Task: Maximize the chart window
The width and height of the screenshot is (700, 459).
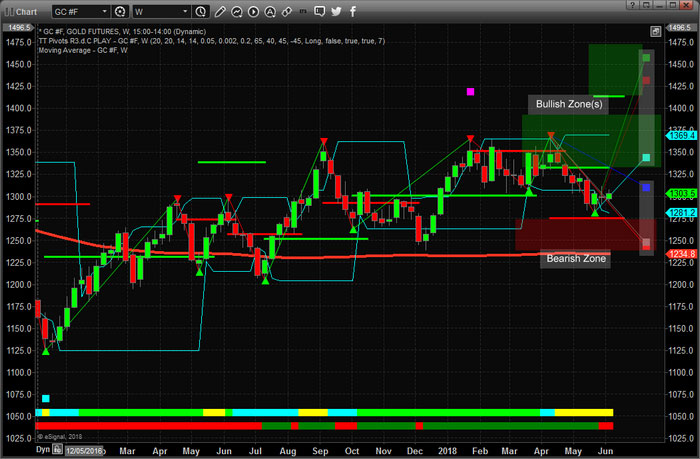Action: click(x=673, y=5)
